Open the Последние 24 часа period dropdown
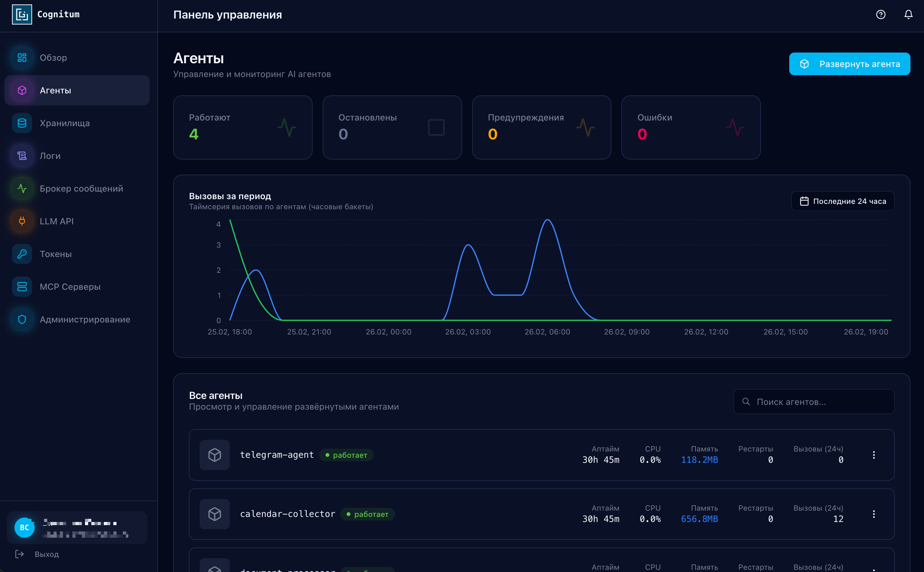Screen dimensions: 924x572 [x=842, y=201]
